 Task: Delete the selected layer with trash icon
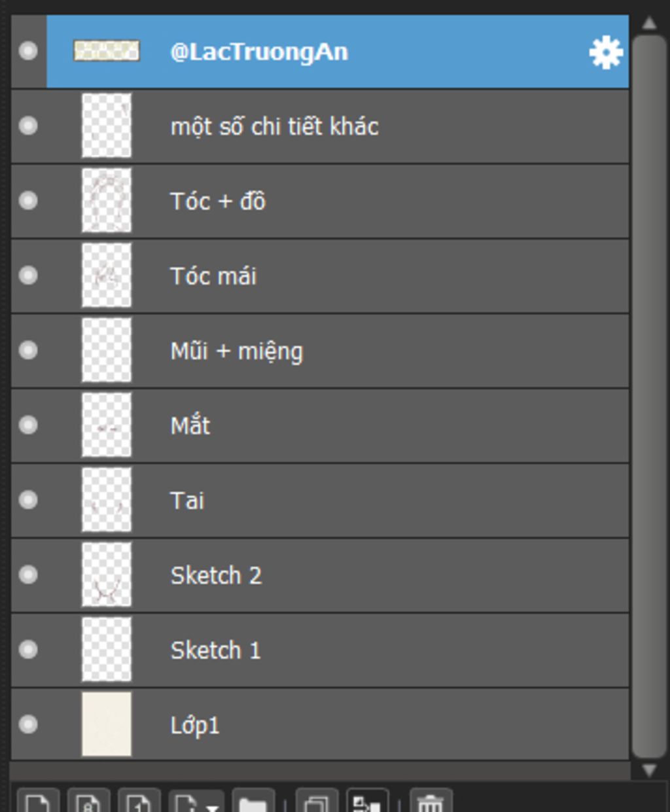point(431,801)
